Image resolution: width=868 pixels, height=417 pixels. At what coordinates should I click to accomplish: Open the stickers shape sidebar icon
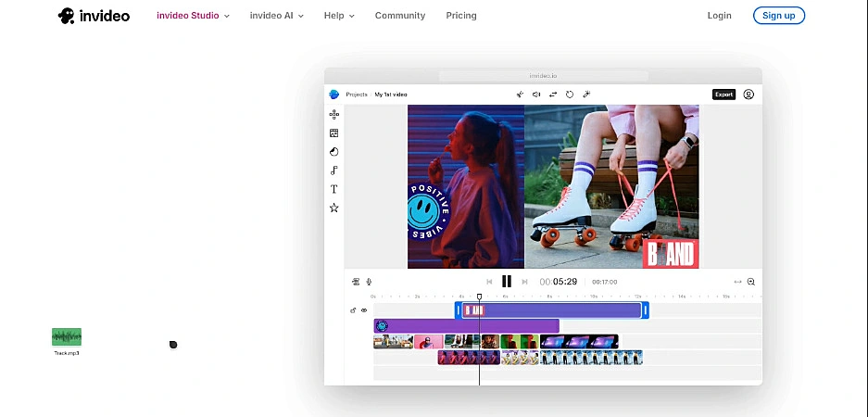pyautogui.click(x=333, y=152)
